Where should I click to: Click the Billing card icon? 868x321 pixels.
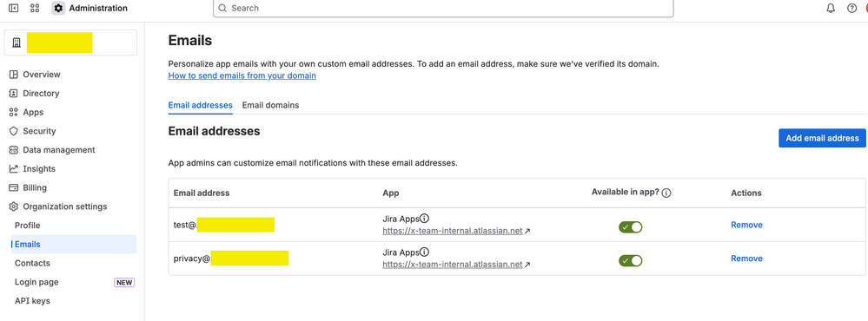coord(14,187)
